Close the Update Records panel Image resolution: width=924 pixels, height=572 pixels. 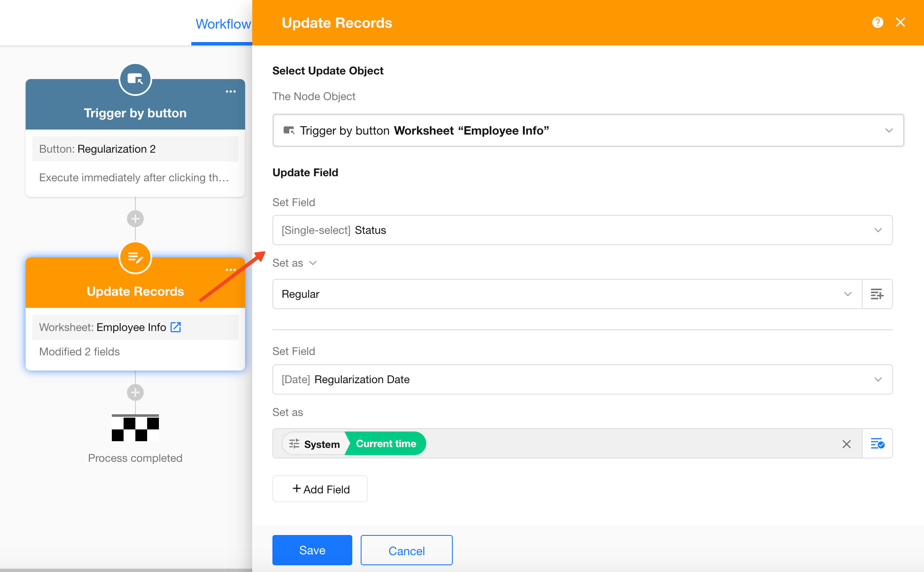coord(900,22)
